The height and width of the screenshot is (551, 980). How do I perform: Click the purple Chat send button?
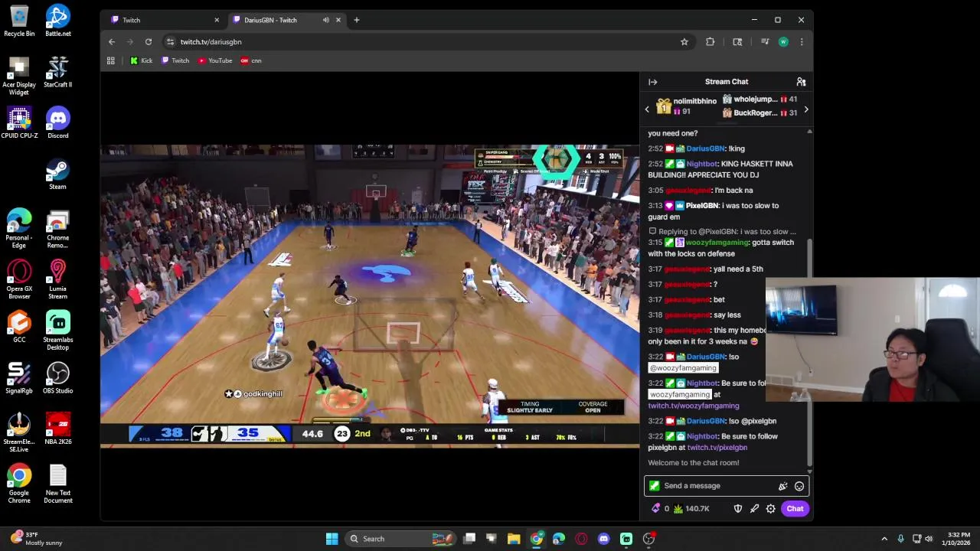pyautogui.click(x=795, y=509)
